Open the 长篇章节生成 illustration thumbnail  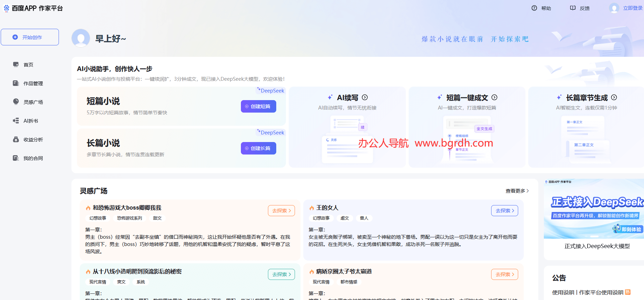tap(586, 140)
